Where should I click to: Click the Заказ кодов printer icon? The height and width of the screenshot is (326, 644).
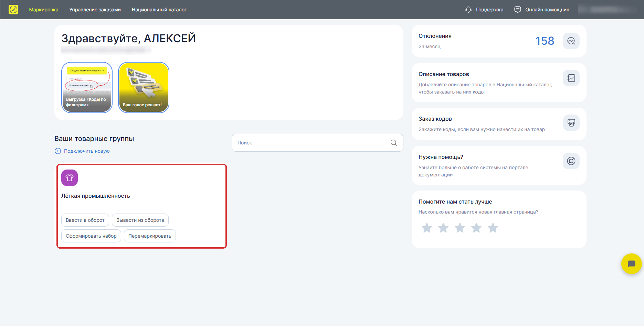point(571,123)
